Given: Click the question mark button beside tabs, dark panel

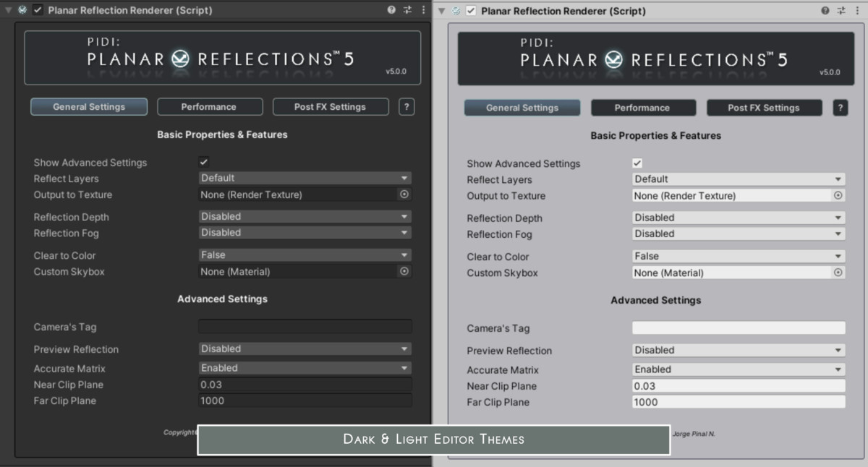Looking at the screenshot, I should point(407,107).
